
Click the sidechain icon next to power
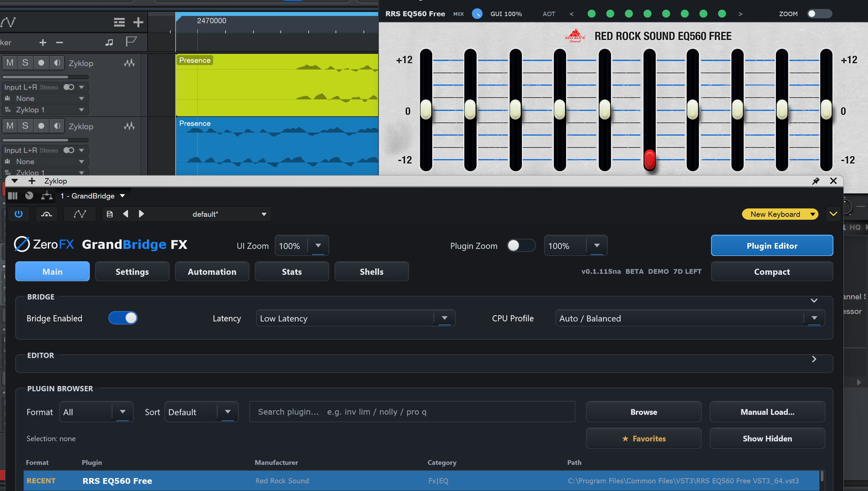point(47,214)
